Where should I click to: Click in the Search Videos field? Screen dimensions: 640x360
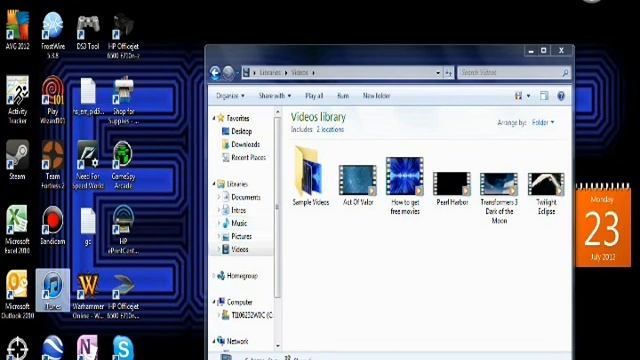[513, 73]
